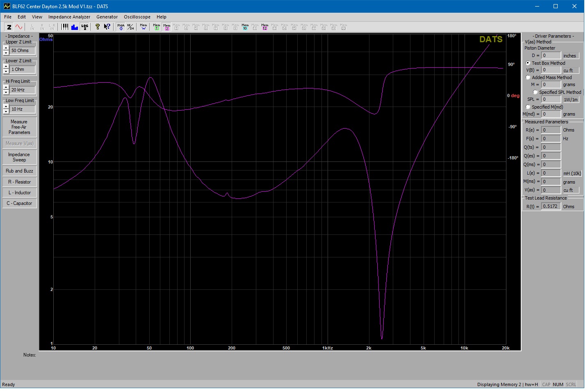
Task: Click the Test Lead Resistance R(t) field
Action: (x=551, y=206)
